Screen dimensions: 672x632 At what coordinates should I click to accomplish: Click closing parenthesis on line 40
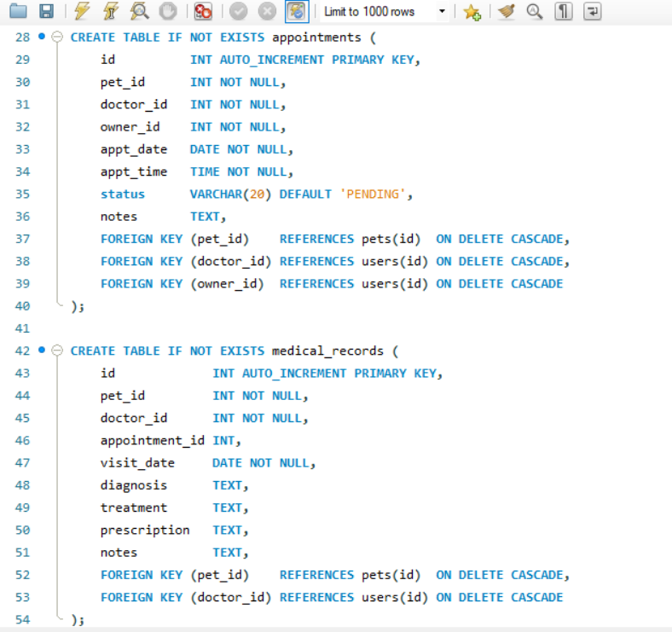74,306
